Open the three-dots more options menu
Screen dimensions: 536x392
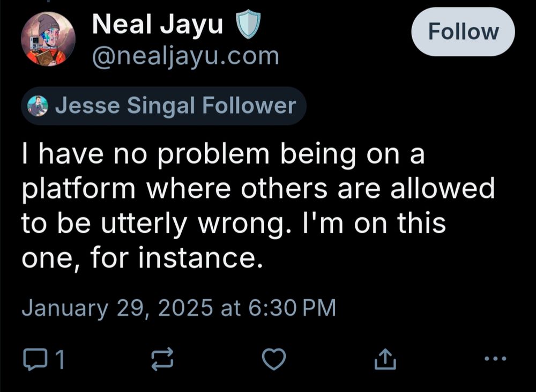tap(494, 359)
